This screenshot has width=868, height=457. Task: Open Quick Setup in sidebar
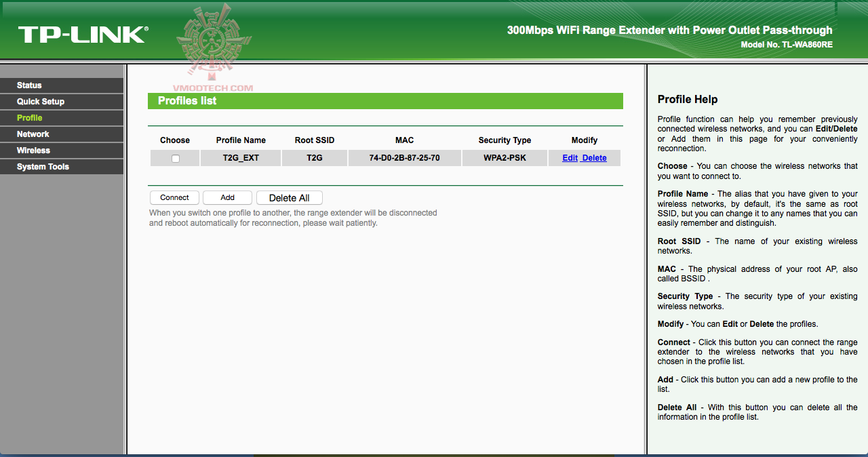(62, 102)
